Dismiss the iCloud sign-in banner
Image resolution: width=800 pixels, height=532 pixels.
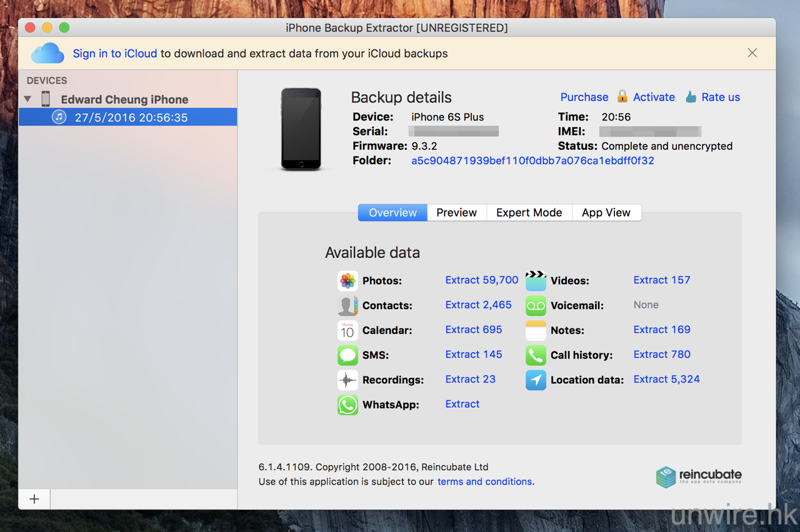point(752,53)
